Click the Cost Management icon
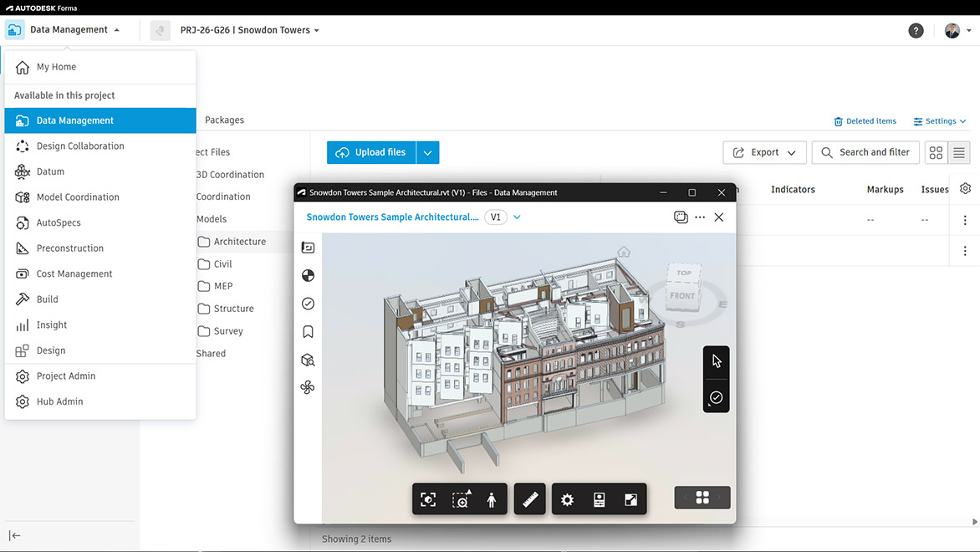 coord(23,273)
